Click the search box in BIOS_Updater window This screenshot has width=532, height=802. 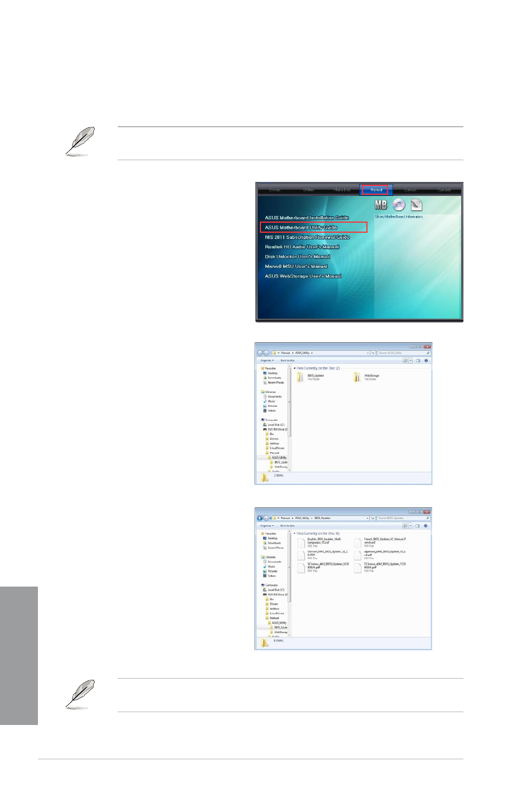point(404,518)
